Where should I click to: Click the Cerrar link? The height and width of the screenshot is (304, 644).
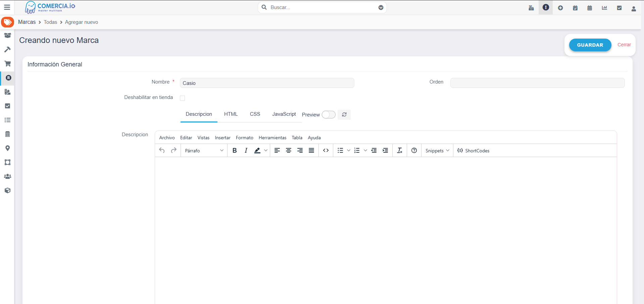(x=624, y=45)
